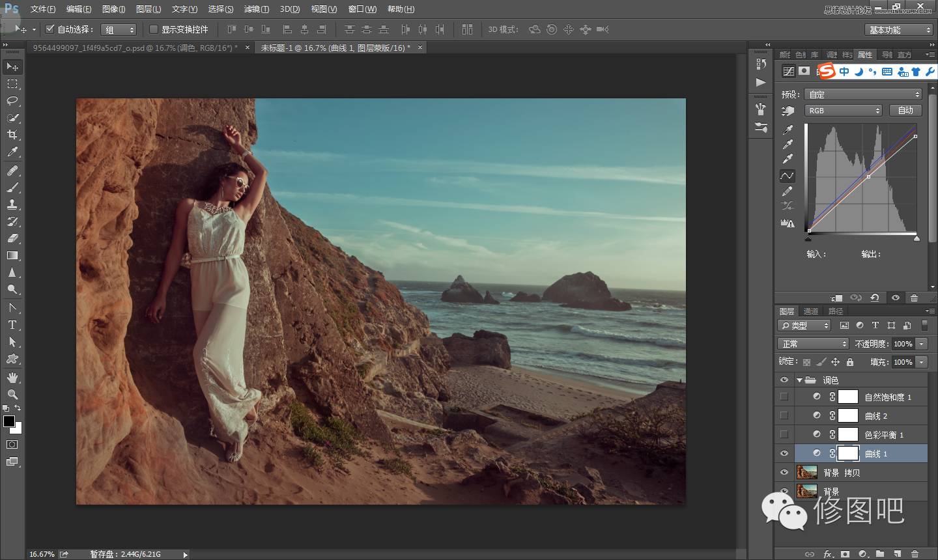
Task: Open the Actions panel play icon
Action: (x=760, y=83)
